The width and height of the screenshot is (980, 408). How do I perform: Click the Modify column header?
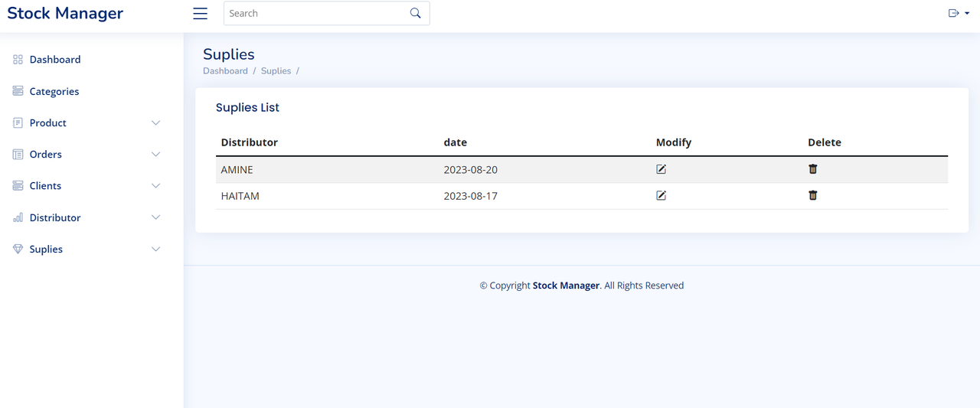(674, 142)
